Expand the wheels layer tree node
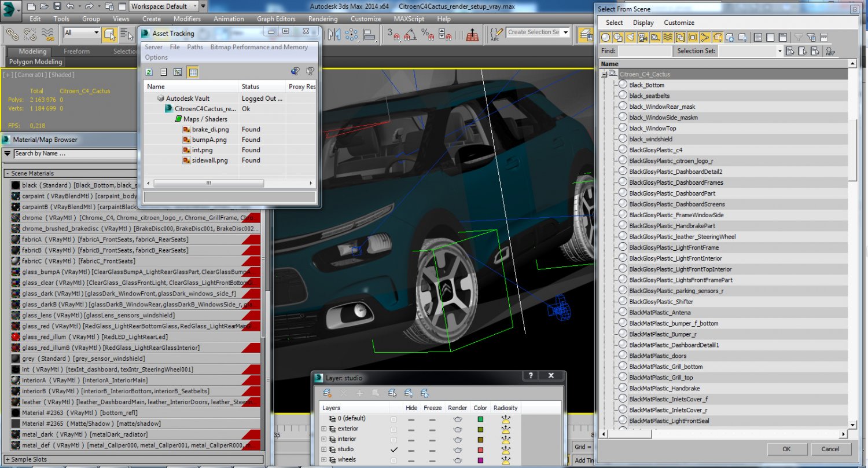 (324, 460)
